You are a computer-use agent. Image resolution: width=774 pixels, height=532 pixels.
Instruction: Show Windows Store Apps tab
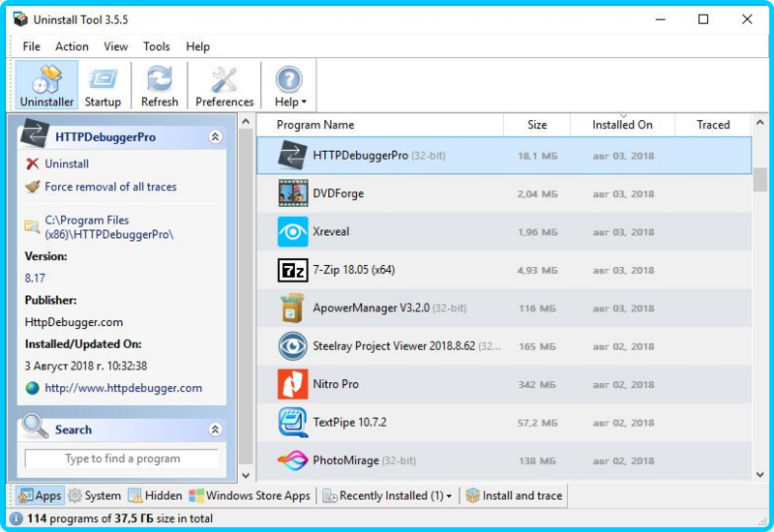point(250,495)
